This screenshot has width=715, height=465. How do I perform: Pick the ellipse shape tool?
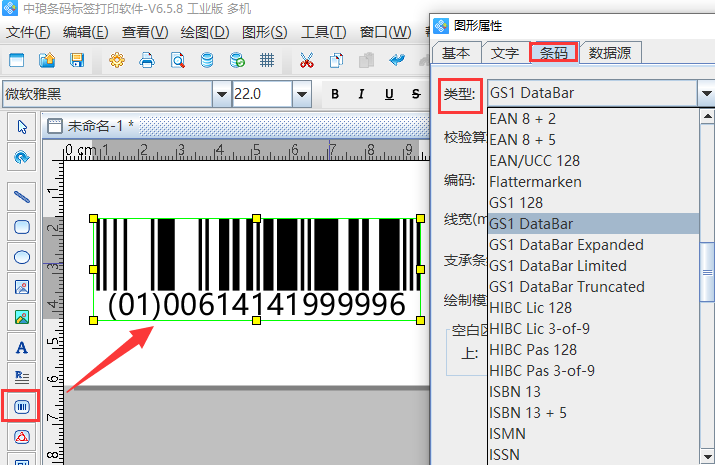tap(22, 257)
